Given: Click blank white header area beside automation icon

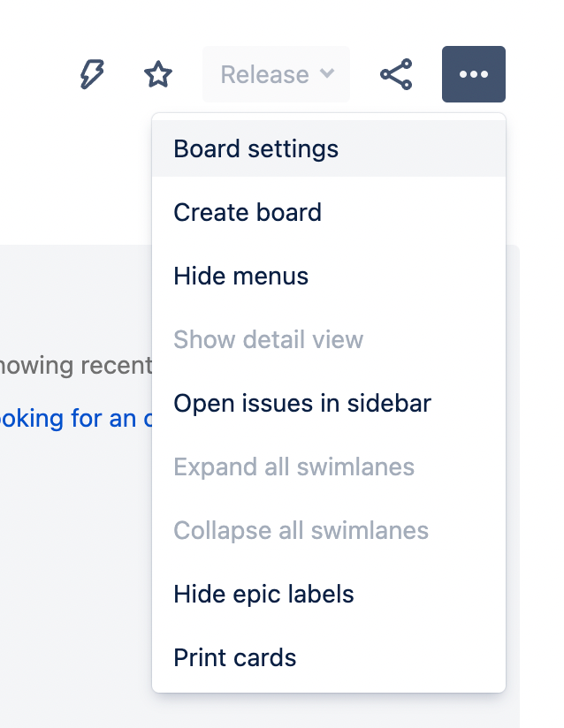Looking at the screenshot, I should click(37, 74).
